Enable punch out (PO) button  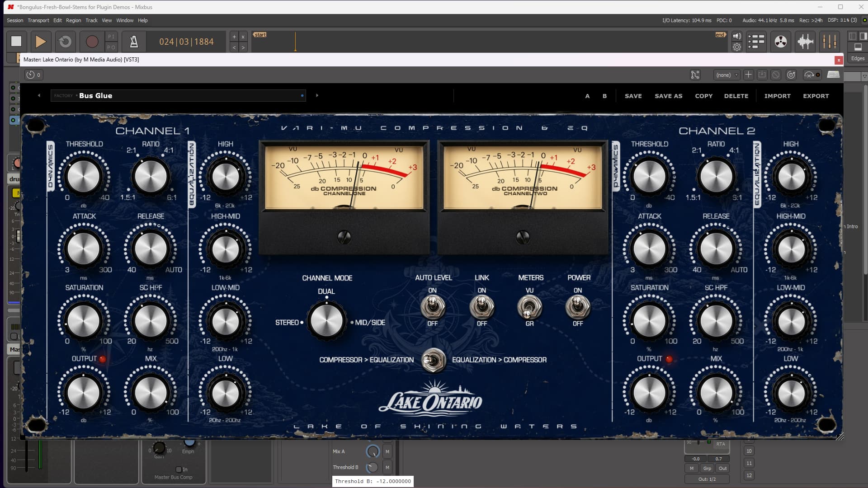111,47
